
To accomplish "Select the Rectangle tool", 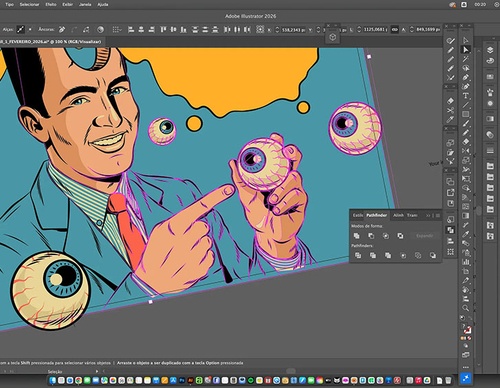I will click(466, 114).
